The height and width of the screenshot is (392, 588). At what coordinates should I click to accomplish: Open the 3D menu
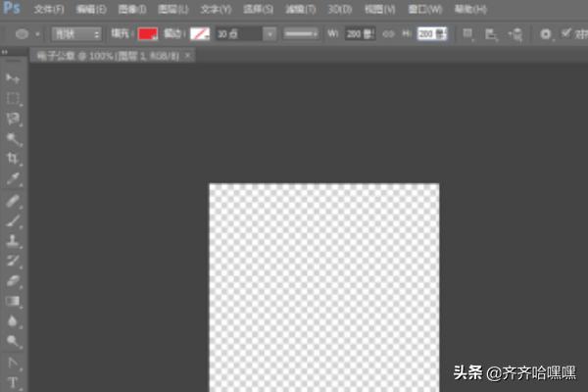[x=340, y=9]
